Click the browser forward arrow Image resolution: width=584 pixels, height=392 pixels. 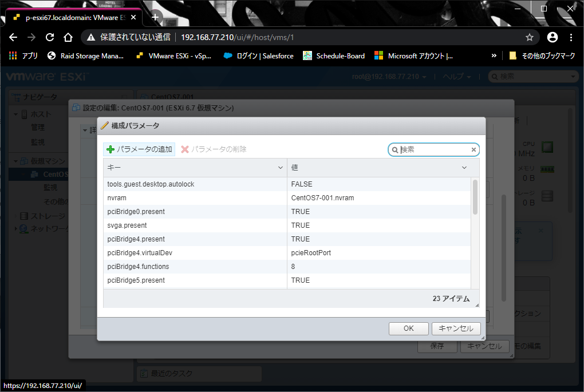(31, 37)
